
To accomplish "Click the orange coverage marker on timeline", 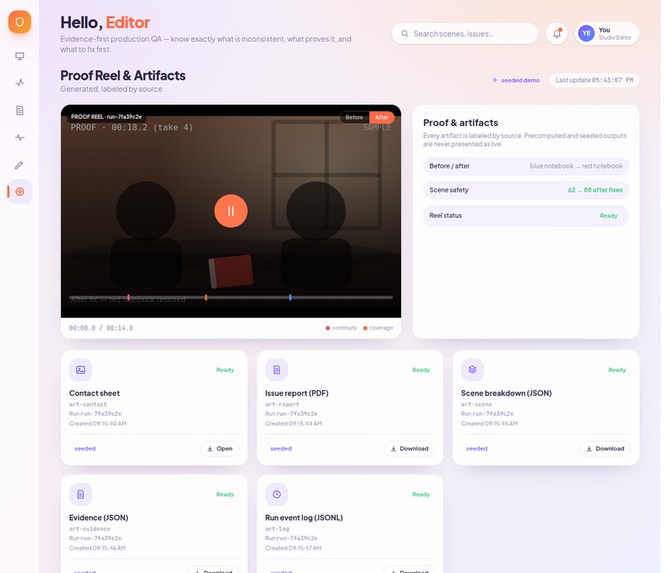I will point(206,298).
